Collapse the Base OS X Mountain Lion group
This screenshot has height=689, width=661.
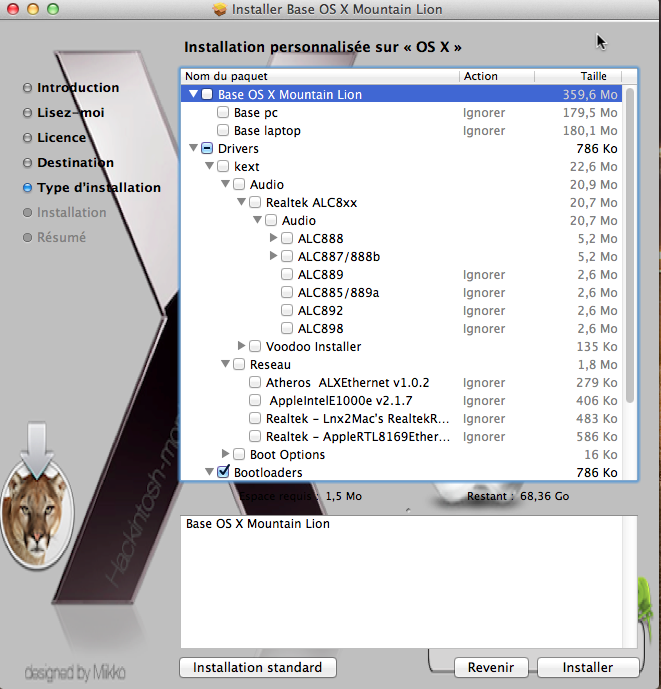point(193,94)
